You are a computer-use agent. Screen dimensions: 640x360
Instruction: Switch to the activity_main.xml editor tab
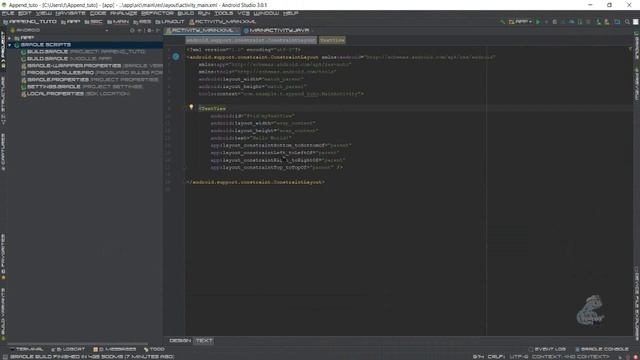point(202,30)
